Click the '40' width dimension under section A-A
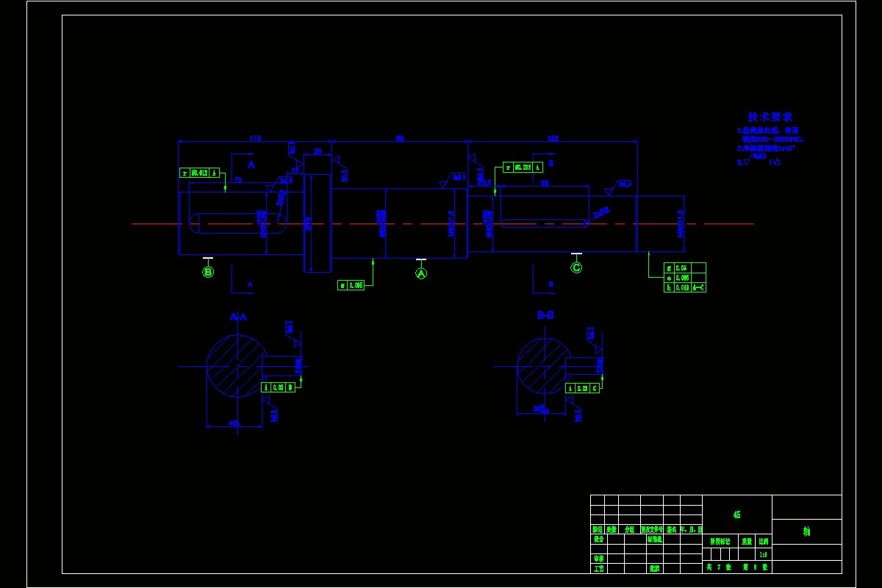882x588 pixels. tap(234, 424)
